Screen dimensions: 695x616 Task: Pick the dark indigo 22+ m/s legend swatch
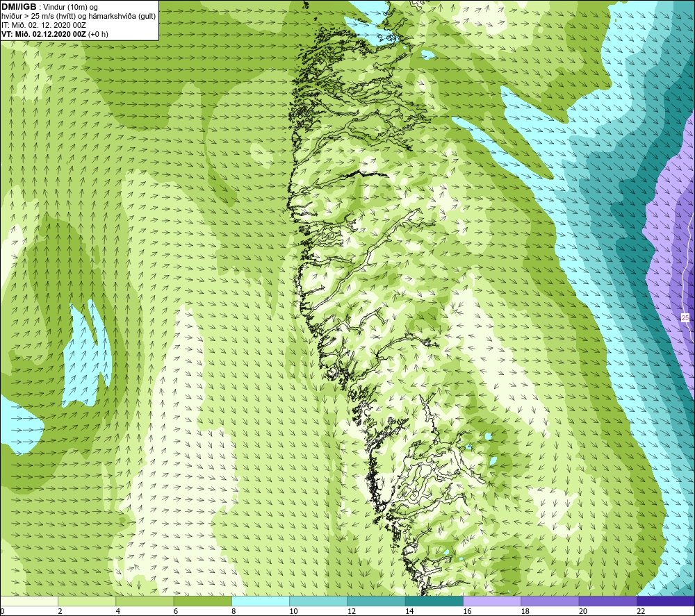pos(665,601)
